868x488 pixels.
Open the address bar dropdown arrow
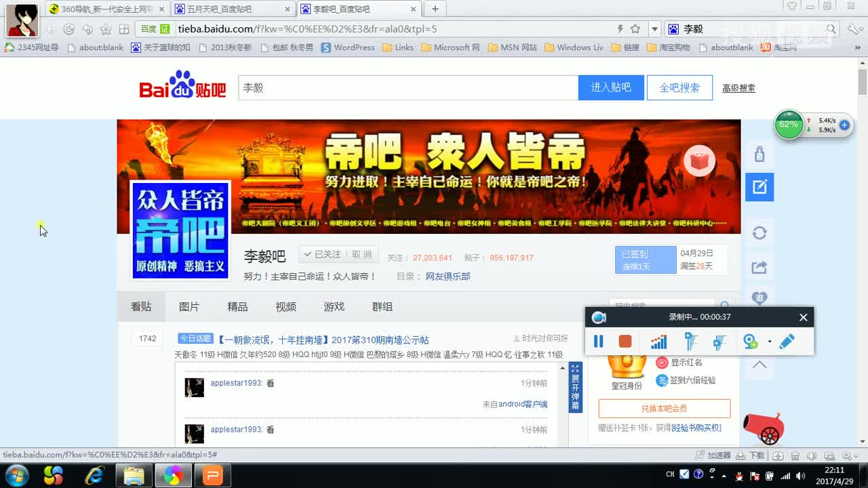tap(654, 29)
